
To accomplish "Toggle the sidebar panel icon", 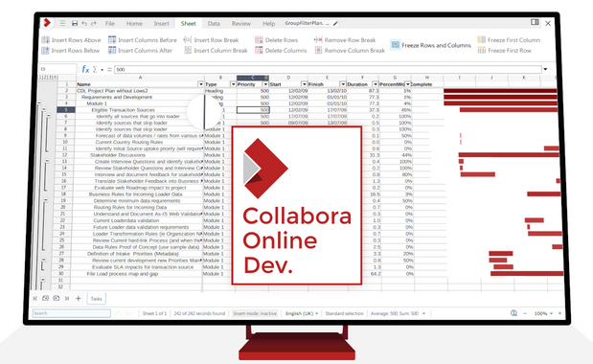I will point(535,22).
